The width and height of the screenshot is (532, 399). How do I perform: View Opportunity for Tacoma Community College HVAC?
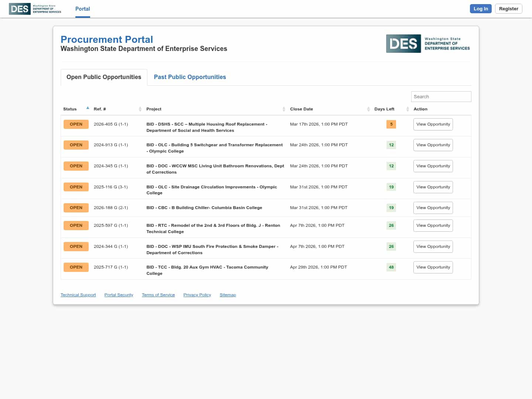click(433, 267)
